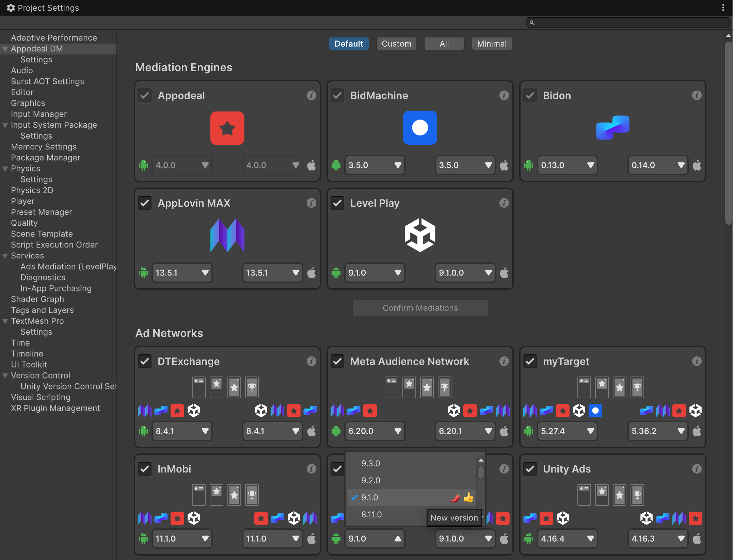Uncheck the AppLovin MAX checkbox

pos(145,203)
